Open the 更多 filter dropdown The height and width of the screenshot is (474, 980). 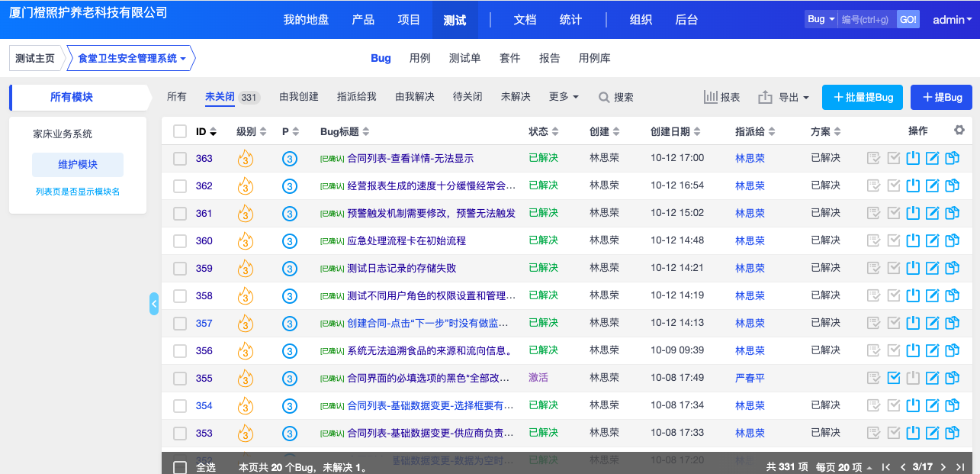click(564, 97)
